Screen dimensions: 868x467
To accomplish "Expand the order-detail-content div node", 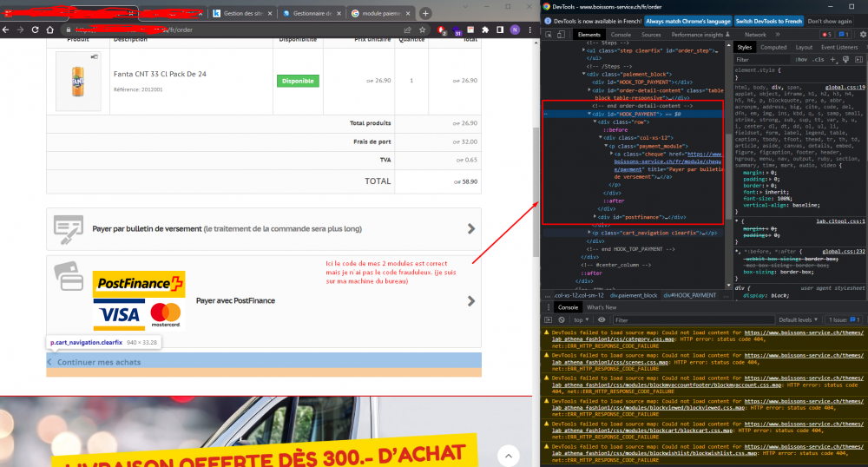I will (x=589, y=90).
